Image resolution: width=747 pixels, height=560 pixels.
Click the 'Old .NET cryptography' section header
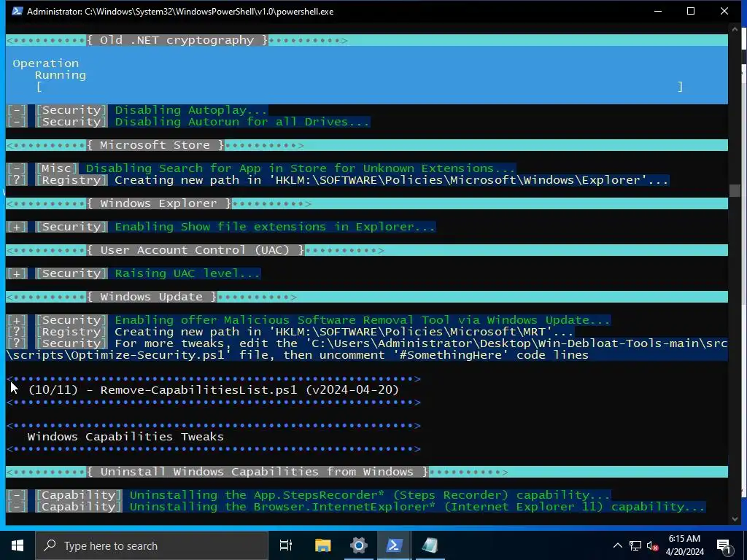click(177, 40)
